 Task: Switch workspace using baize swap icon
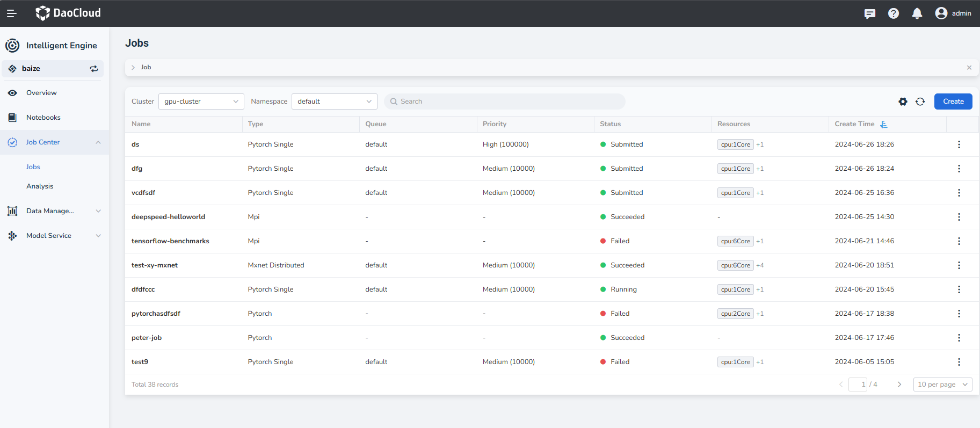tap(94, 69)
